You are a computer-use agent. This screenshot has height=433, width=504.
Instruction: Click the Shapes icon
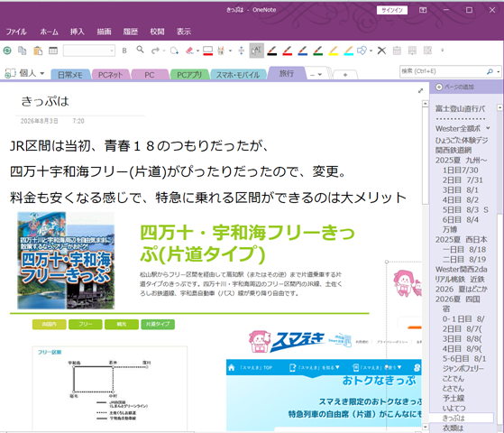click(362, 51)
